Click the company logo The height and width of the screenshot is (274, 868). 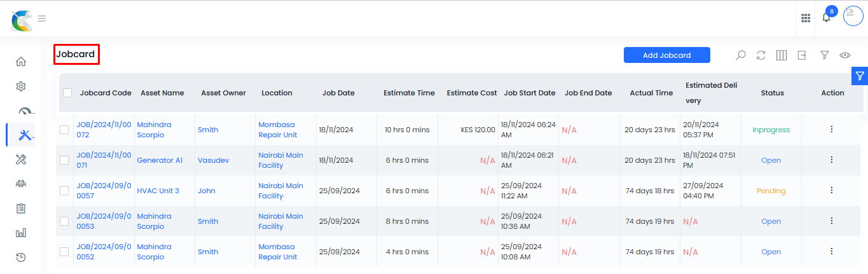point(21,20)
